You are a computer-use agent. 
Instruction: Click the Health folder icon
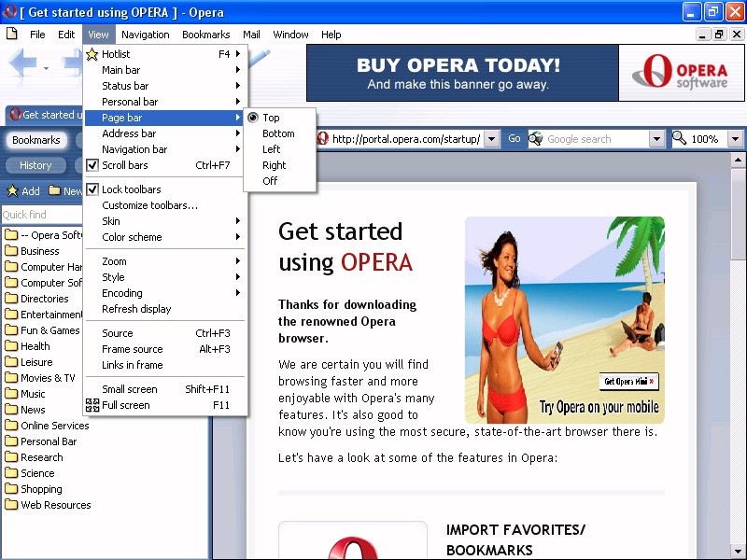[x=11, y=345]
